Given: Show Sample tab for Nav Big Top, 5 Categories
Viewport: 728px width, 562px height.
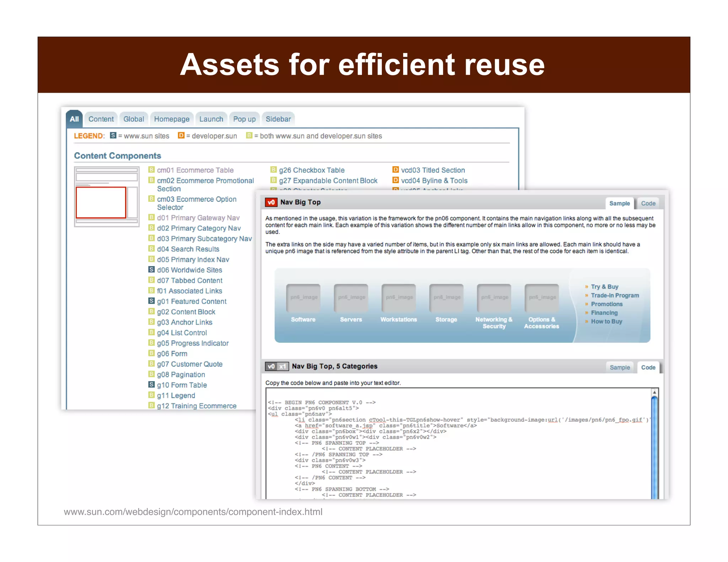Looking at the screenshot, I should pyautogui.click(x=620, y=367).
